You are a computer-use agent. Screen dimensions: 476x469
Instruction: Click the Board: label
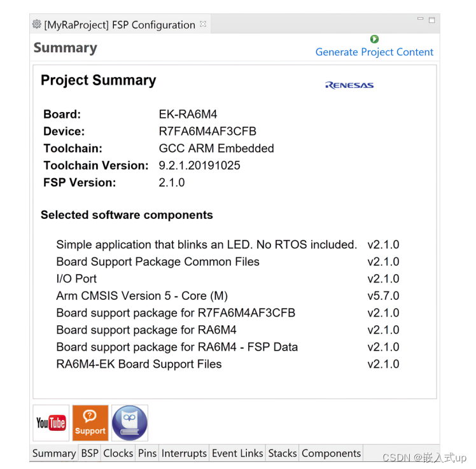[62, 115]
